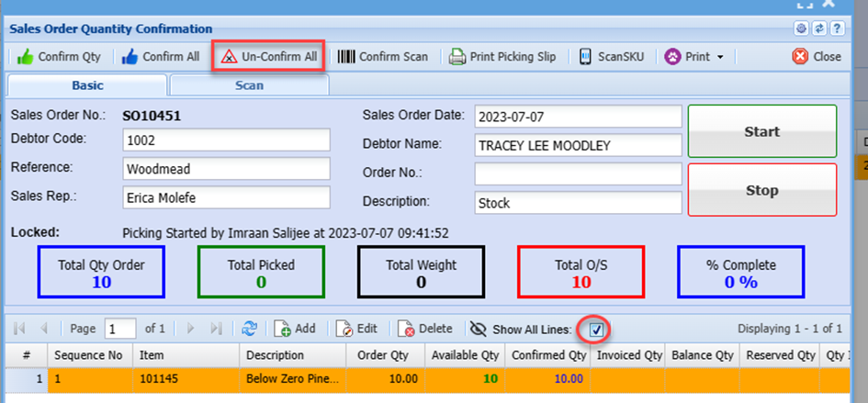Click the red Close button
The image size is (868, 403).
coord(817,57)
